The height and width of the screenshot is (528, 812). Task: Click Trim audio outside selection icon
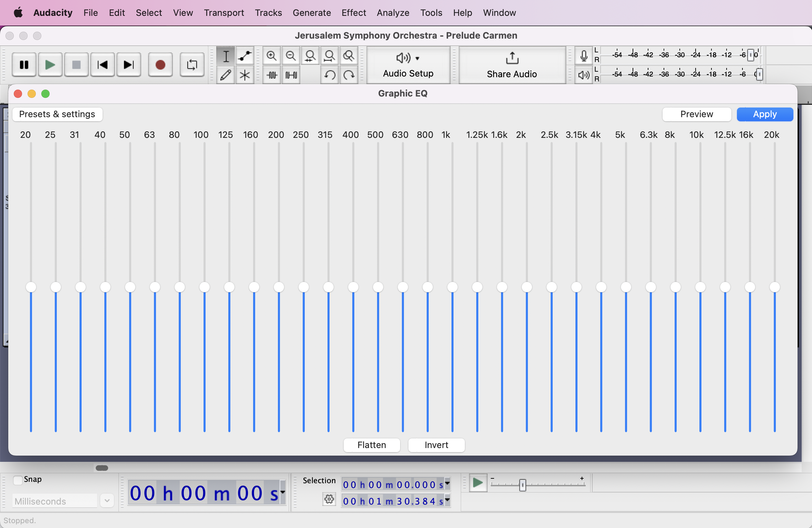pos(272,75)
